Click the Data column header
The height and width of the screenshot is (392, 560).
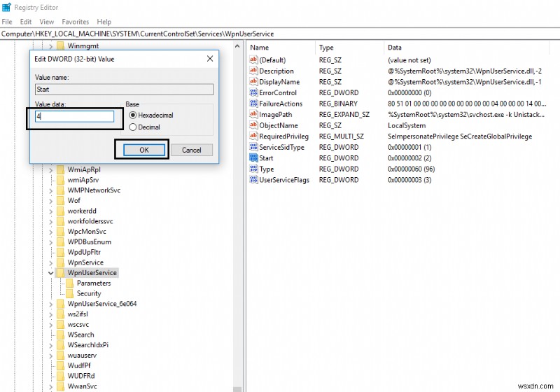click(466, 48)
